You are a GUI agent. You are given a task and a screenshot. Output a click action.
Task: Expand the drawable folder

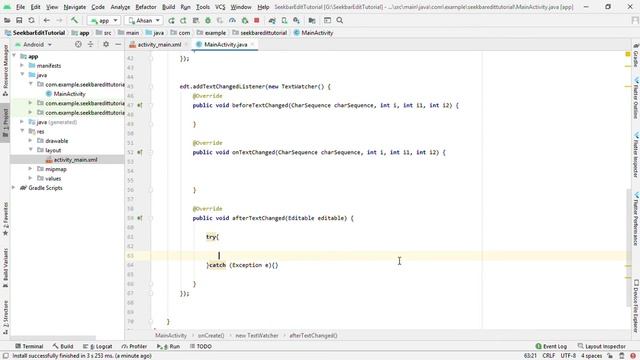[x=30, y=140]
